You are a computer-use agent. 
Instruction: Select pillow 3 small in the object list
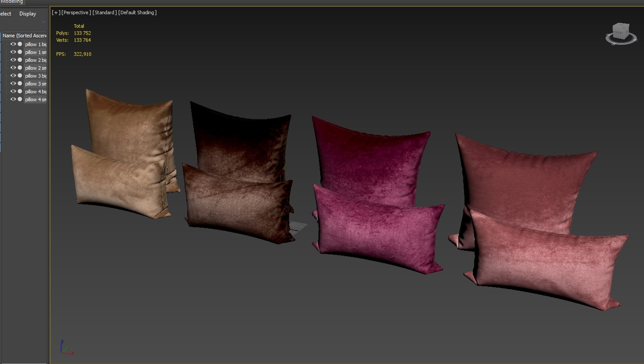[36, 84]
